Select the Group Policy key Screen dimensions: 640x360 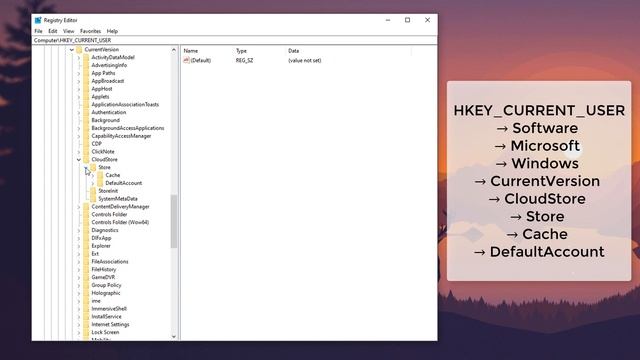click(106, 285)
